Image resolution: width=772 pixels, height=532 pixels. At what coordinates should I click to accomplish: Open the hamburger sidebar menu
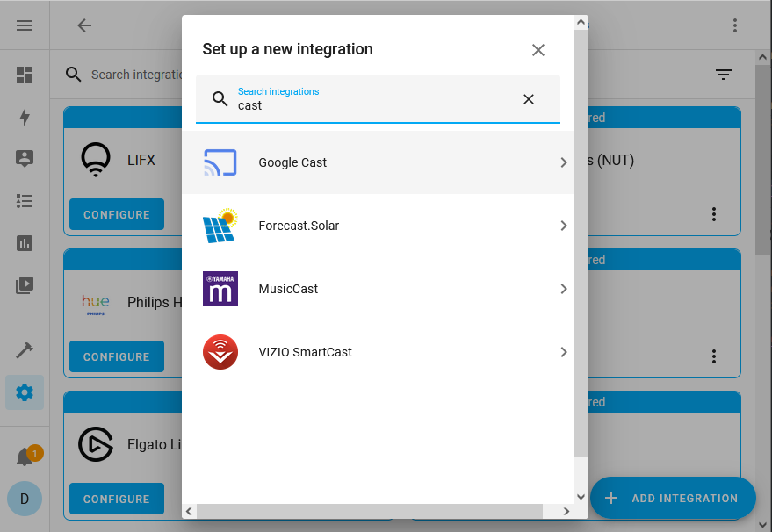click(x=25, y=25)
